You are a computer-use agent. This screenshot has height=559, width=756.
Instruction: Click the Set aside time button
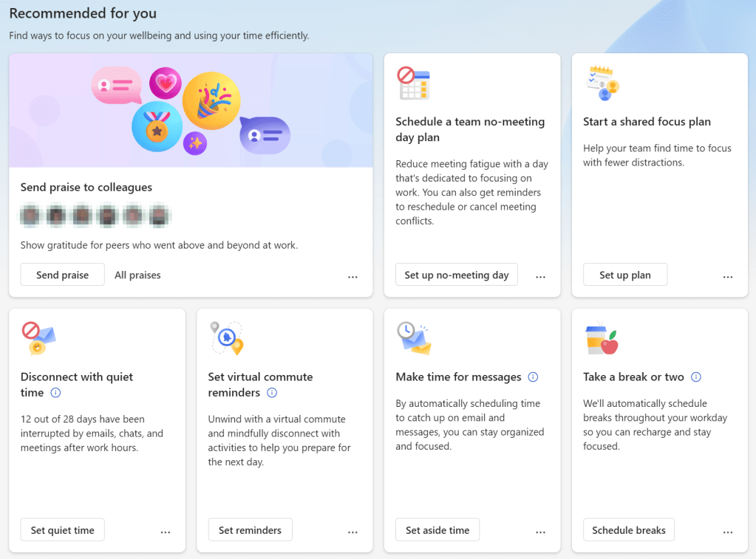click(x=437, y=530)
